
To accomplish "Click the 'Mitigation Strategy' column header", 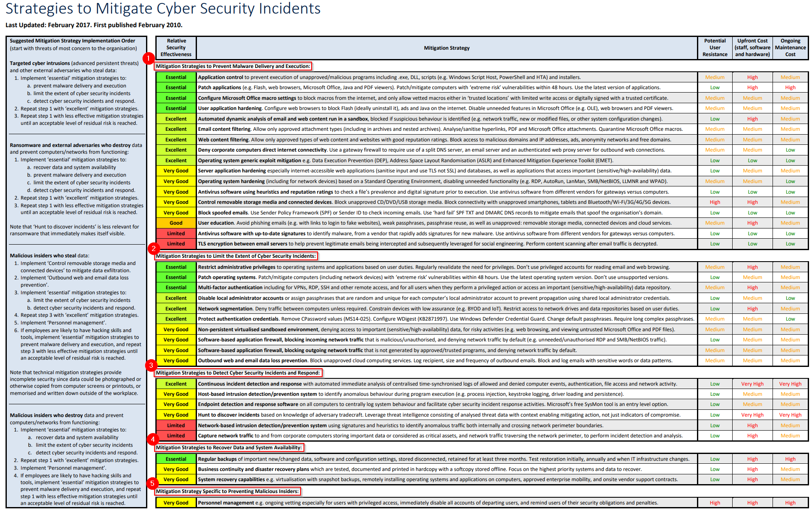I will (x=447, y=48).
